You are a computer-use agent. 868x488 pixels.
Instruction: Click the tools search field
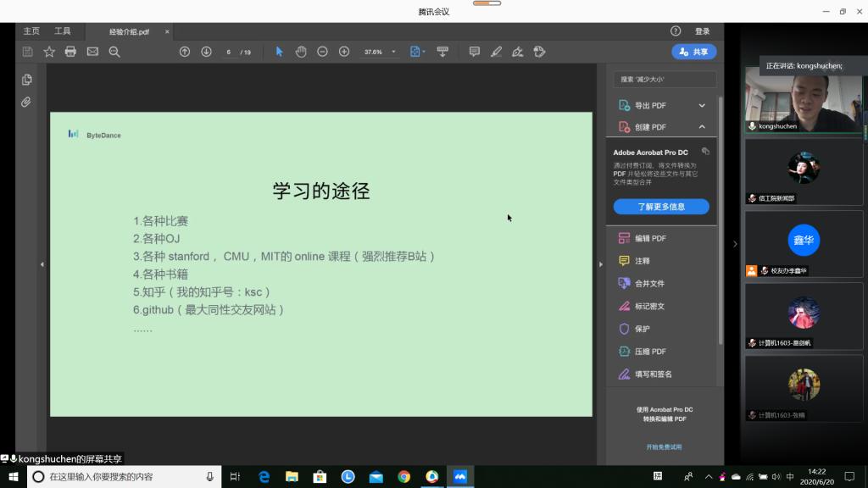[665, 79]
